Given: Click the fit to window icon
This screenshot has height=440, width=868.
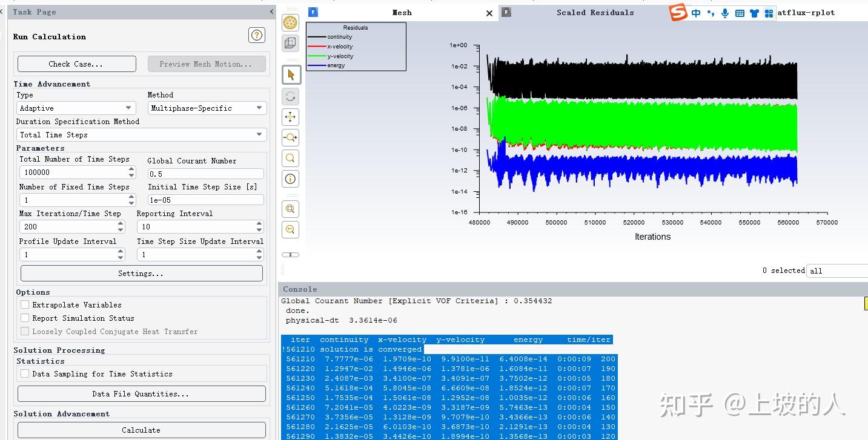Looking at the screenshot, I should 290,209.
